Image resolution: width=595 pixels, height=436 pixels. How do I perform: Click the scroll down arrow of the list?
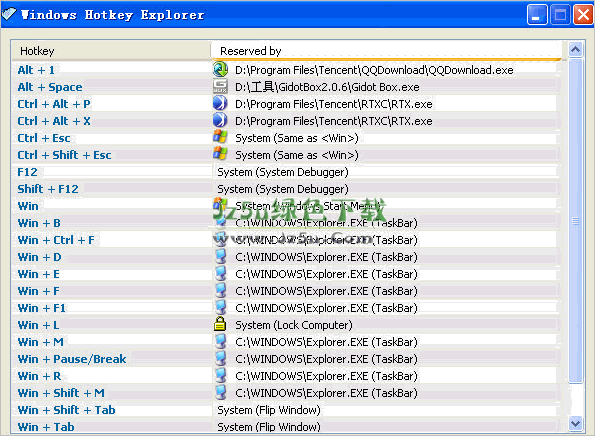[x=575, y=423]
